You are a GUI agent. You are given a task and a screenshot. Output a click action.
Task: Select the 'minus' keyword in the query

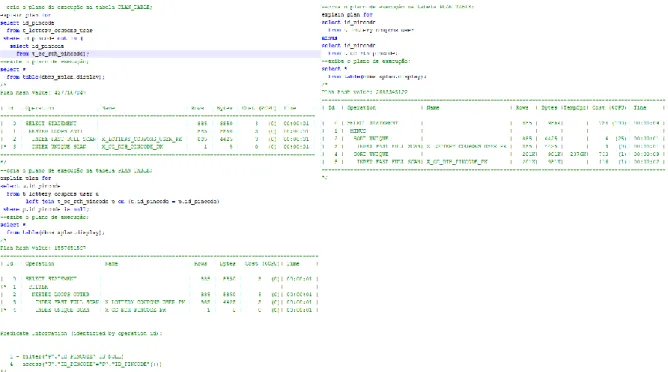(x=329, y=38)
